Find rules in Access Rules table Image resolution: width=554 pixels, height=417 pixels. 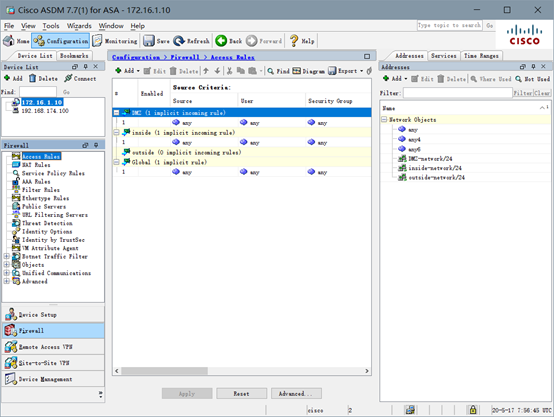click(278, 71)
